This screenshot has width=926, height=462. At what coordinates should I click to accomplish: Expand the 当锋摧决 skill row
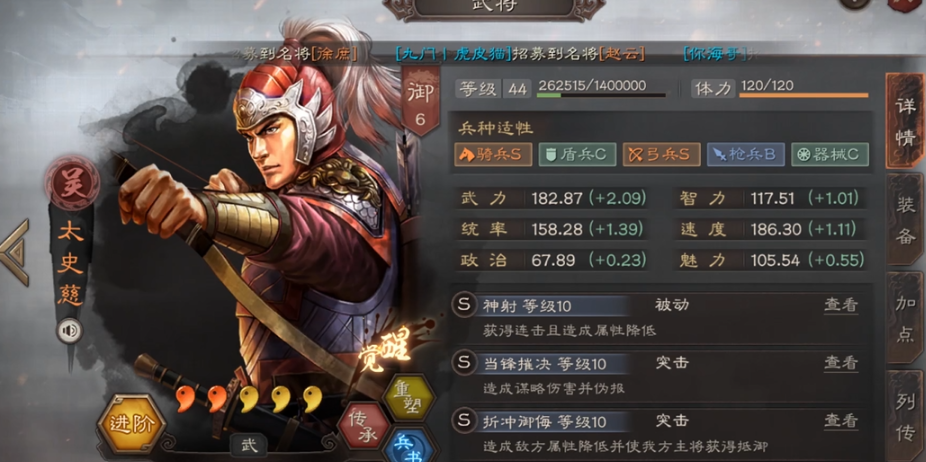(660, 375)
